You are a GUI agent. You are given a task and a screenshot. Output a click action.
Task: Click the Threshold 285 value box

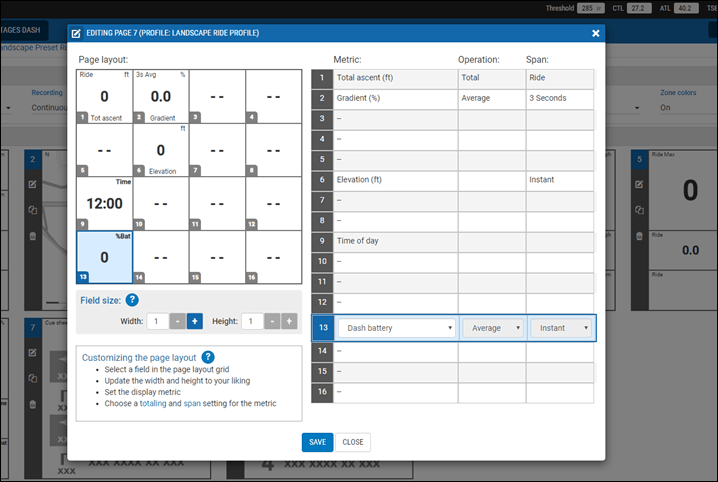(591, 8)
